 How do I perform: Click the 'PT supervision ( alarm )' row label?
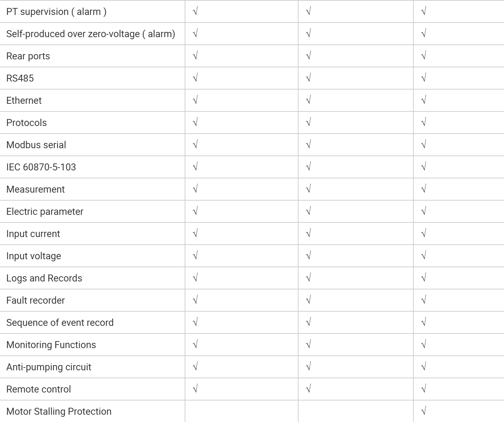coord(56,12)
